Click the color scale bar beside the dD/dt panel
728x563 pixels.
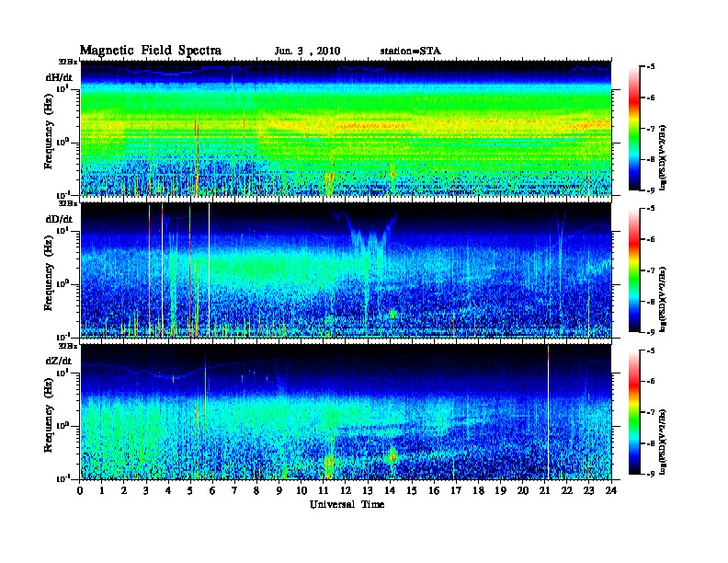pos(633,270)
